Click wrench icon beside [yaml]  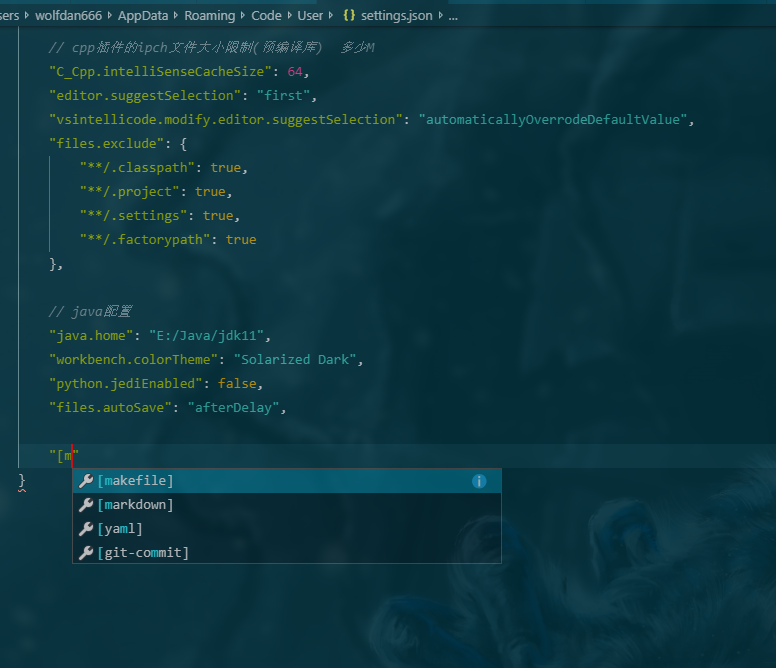pos(86,529)
